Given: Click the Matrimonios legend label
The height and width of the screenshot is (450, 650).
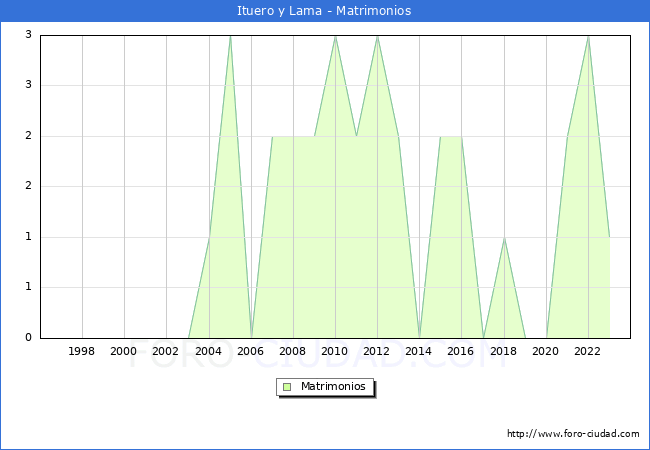Looking at the screenshot, I should 333,386.
